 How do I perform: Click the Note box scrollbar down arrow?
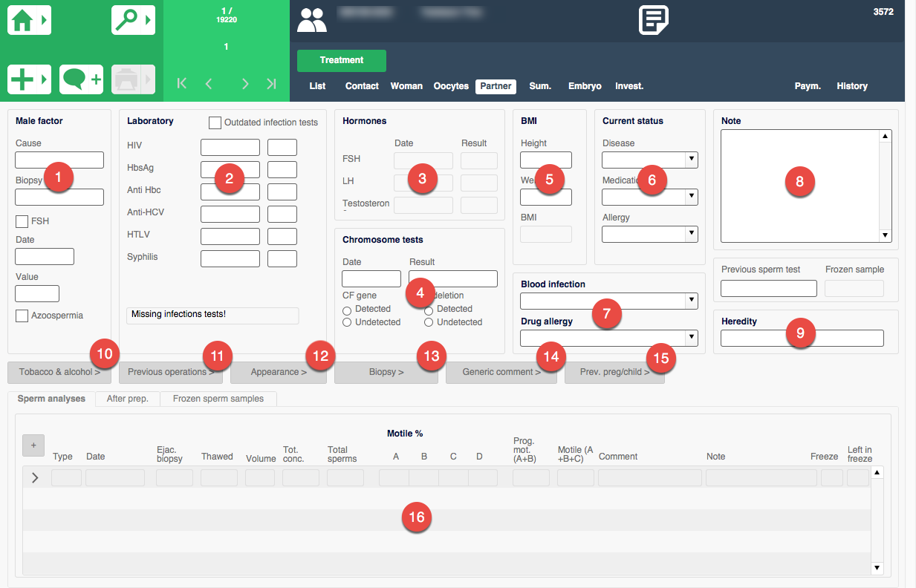885,235
